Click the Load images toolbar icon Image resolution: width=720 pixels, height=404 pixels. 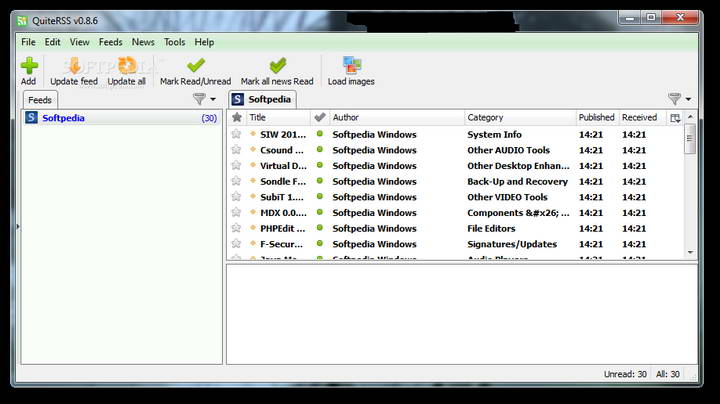(352, 66)
